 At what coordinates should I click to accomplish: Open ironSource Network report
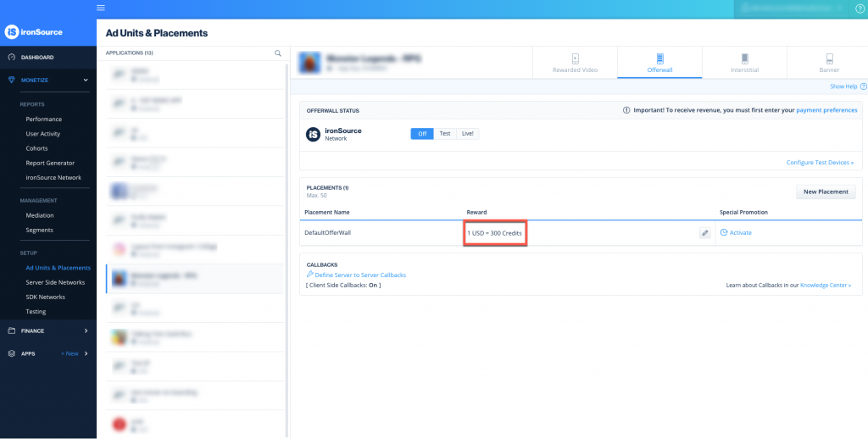(x=53, y=178)
